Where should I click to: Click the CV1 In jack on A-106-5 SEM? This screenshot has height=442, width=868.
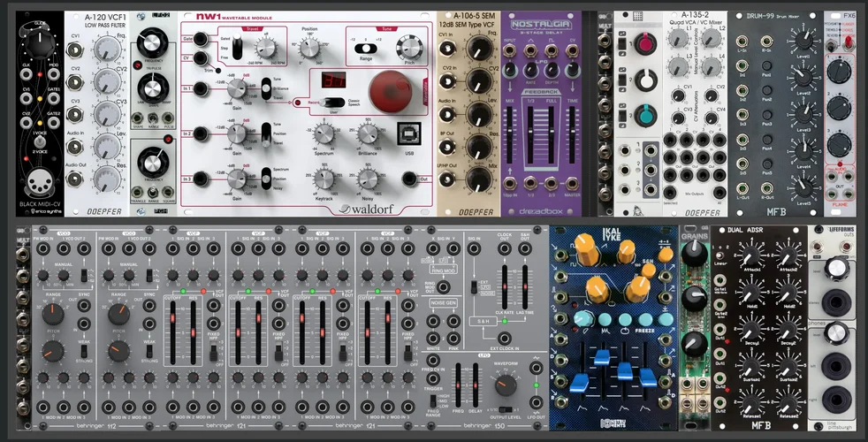click(446, 49)
